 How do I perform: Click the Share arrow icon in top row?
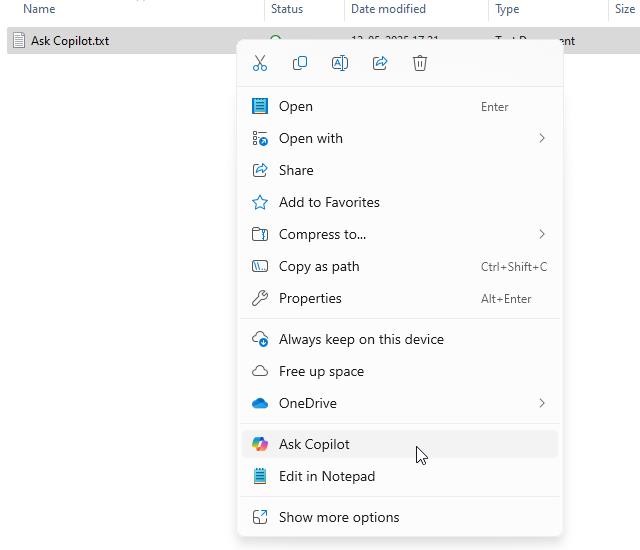(x=380, y=63)
